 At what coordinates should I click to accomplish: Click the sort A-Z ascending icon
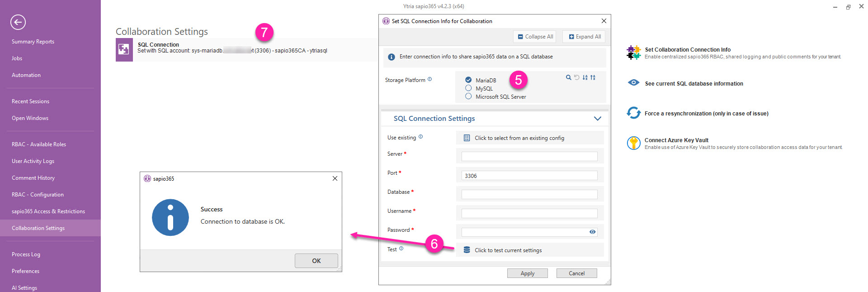coord(593,77)
